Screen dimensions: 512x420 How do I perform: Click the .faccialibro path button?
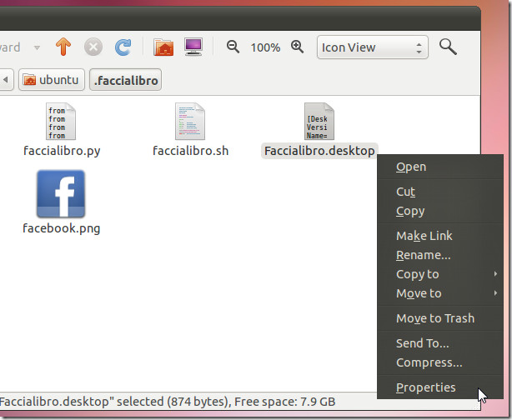tap(125, 79)
